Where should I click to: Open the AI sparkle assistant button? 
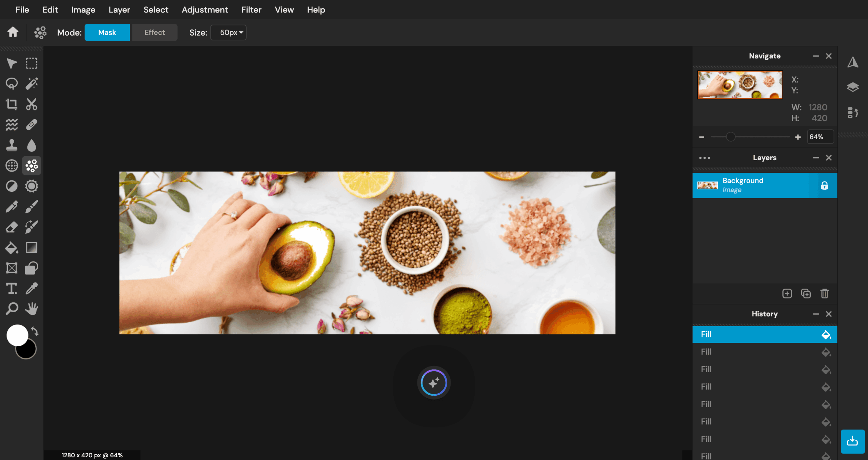point(434,383)
